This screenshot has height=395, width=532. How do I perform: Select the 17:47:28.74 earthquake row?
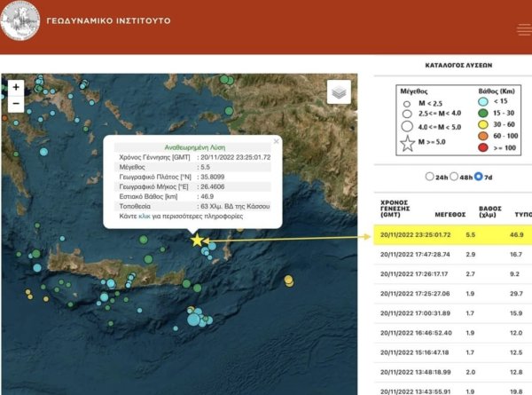[x=452, y=255]
